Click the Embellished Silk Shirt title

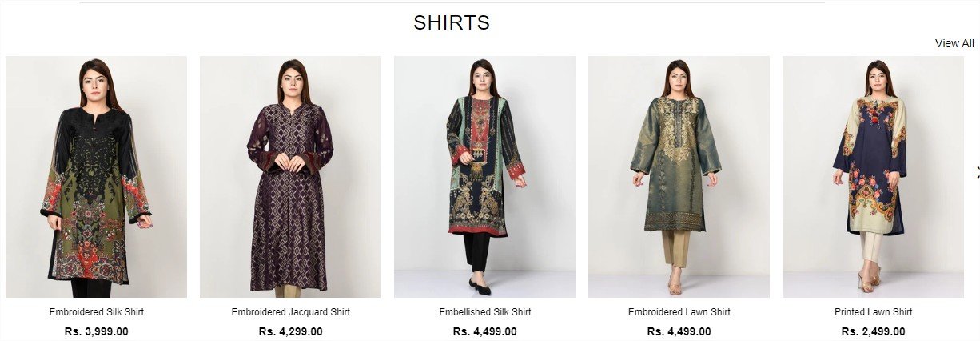point(484,312)
